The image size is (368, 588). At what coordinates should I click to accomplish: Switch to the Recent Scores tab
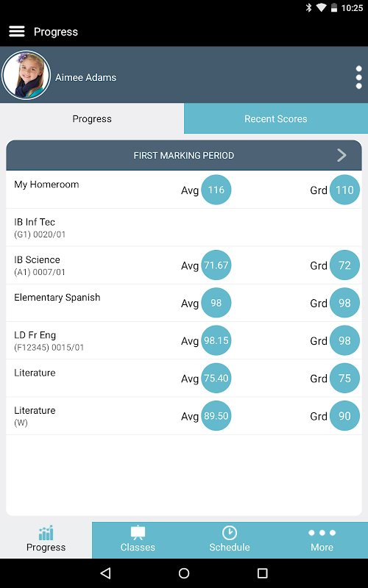(x=276, y=118)
